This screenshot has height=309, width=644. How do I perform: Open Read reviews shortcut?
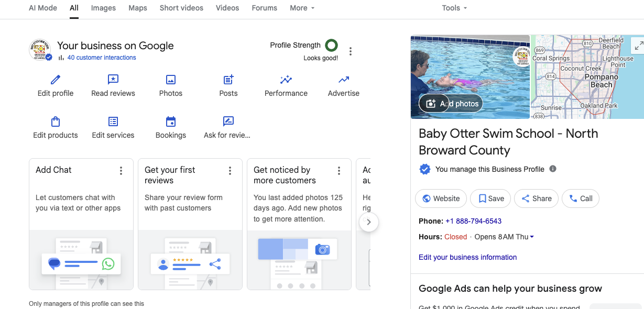click(113, 86)
